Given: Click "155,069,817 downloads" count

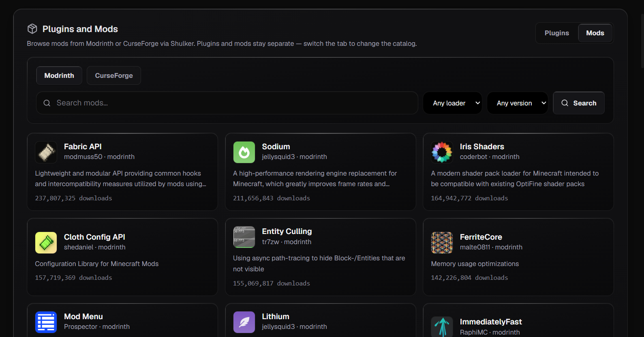Looking at the screenshot, I should click(x=272, y=283).
